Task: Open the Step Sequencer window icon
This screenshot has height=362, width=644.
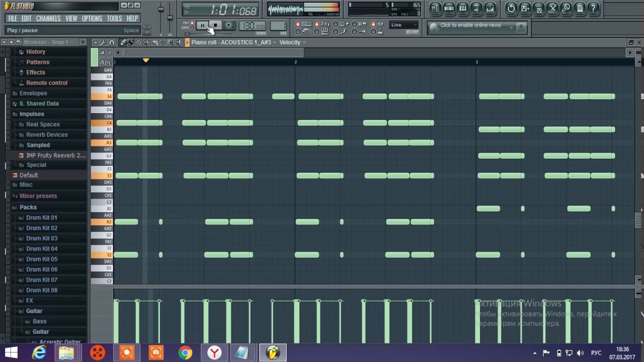Action: coord(449,9)
